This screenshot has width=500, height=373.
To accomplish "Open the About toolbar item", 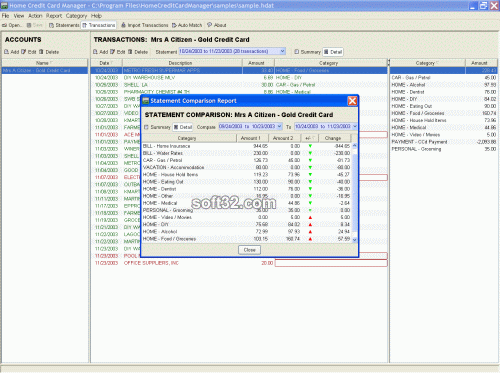I will (x=217, y=25).
